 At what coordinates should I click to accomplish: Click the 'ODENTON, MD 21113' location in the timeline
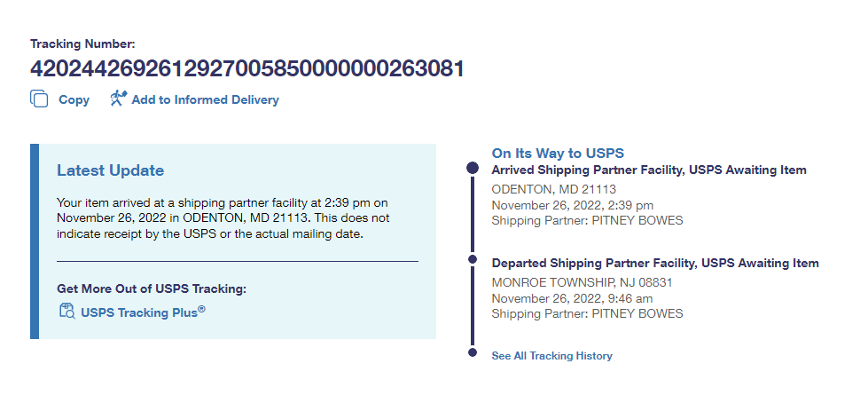click(x=553, y=189)
